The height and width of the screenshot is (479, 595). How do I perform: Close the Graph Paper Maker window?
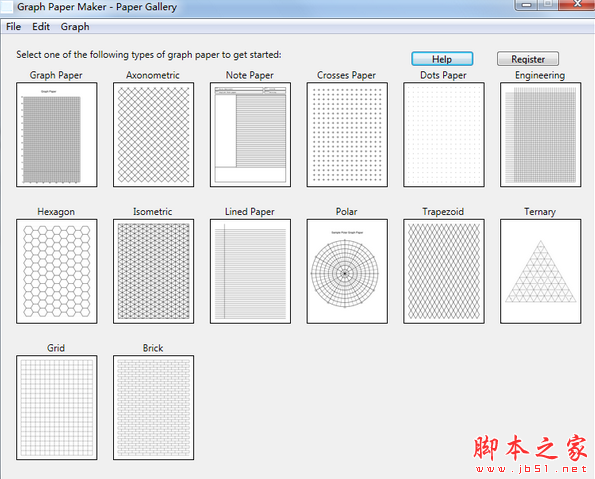[x=577, y=5]
